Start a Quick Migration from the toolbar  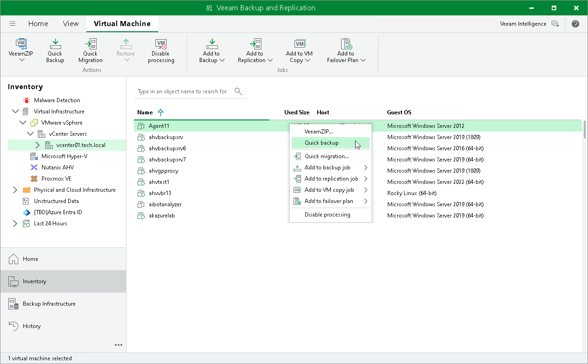(x=90, y=50)
